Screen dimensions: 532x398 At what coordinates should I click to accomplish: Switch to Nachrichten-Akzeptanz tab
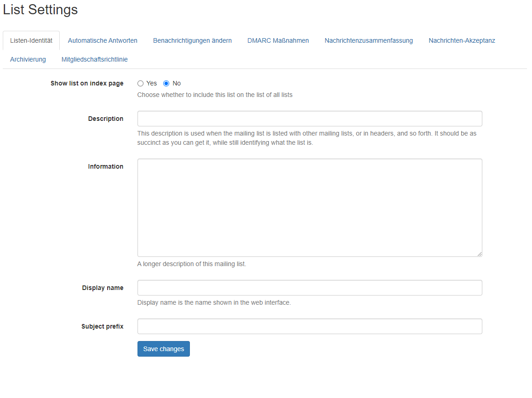point(462,40)
